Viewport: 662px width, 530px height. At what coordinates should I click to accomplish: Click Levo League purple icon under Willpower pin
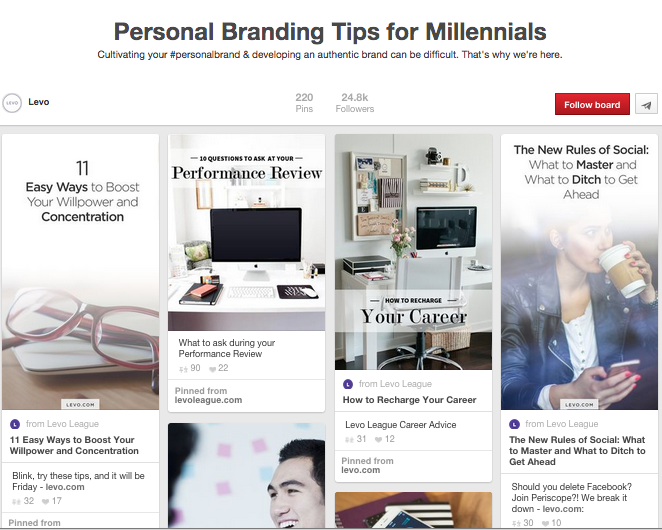15,424
